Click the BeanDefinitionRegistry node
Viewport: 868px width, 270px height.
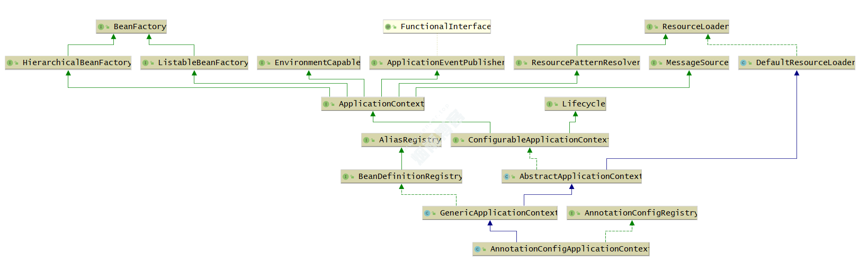[x=401, y=176]
